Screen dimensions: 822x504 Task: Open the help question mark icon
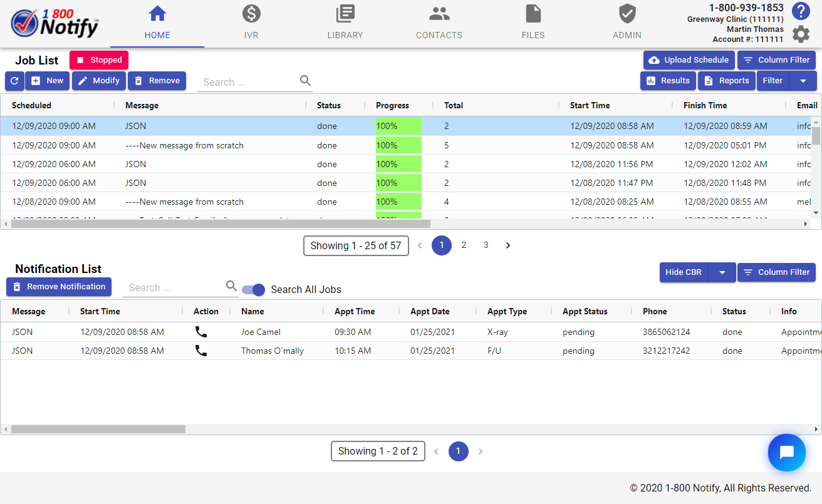coord(801,11)
